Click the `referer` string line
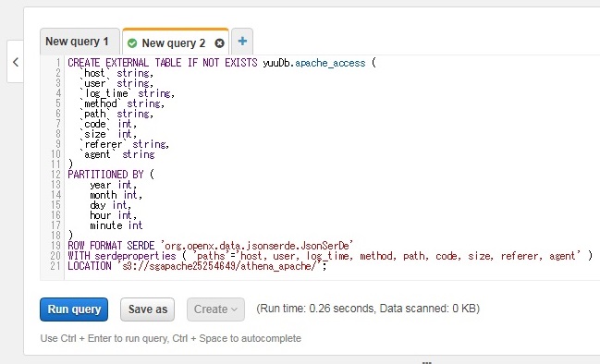The height and width of the screenshot is (364, 600). [x=125, y=144]
